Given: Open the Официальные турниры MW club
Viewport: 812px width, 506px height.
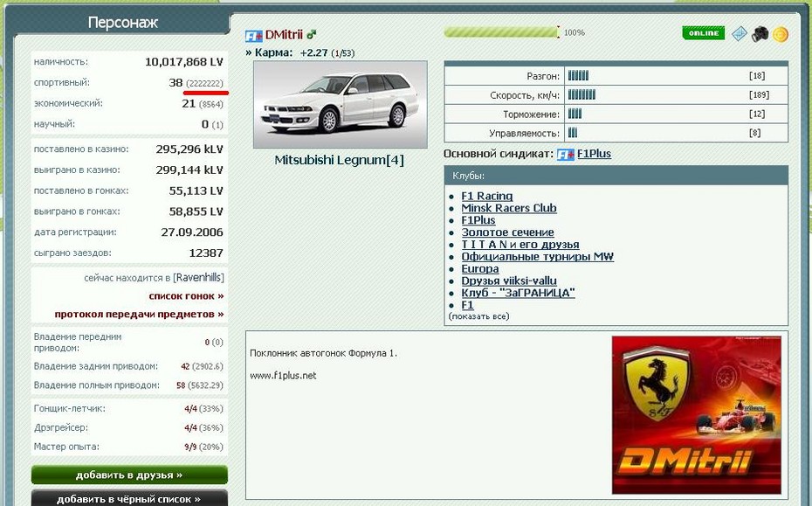Looking at the screenshot, I should [538, 256].
